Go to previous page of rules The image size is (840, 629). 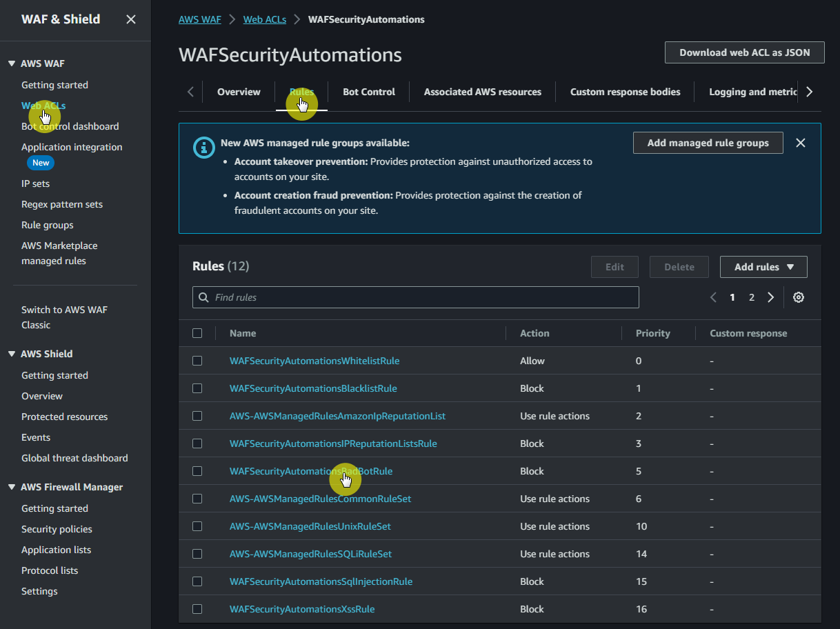click(714, 297)
